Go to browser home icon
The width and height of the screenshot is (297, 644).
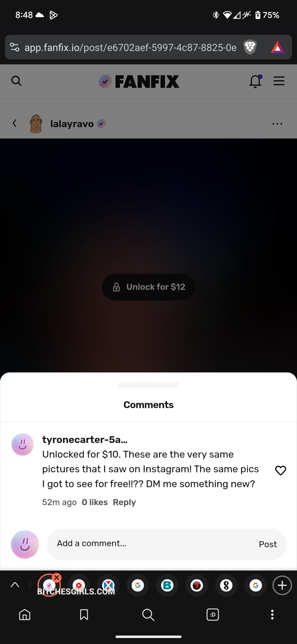(24, 615)
